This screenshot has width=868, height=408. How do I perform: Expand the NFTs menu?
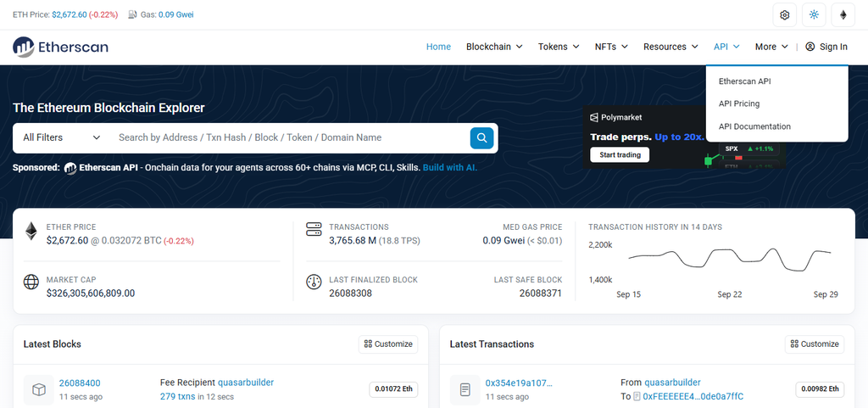point(611,47)
